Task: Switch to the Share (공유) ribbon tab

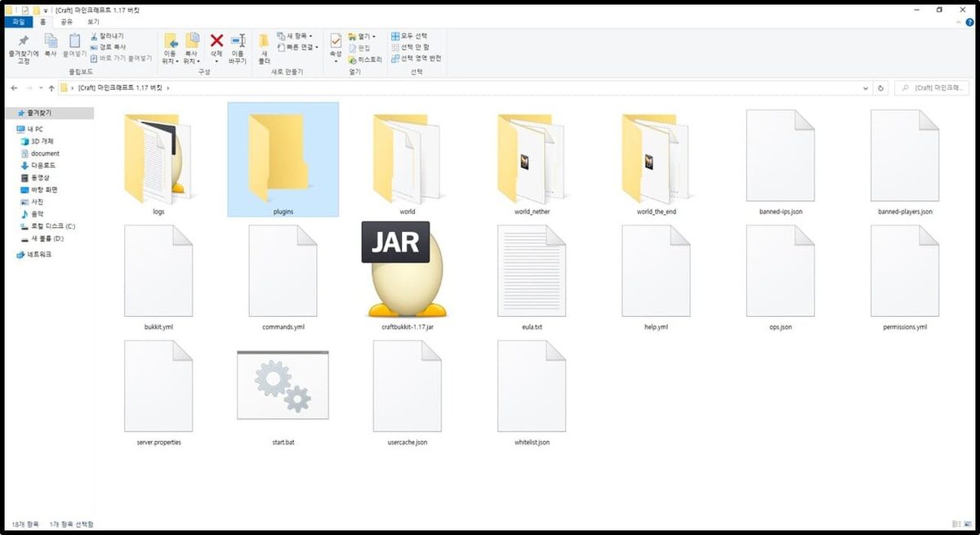Action: click(x=67, y=22)
